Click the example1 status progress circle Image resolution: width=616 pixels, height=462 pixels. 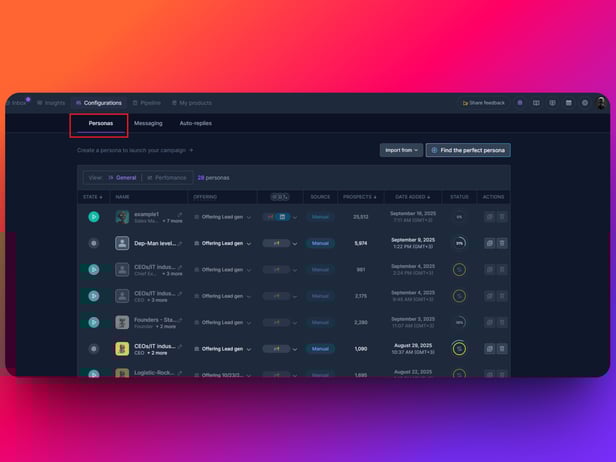point(459,217)
